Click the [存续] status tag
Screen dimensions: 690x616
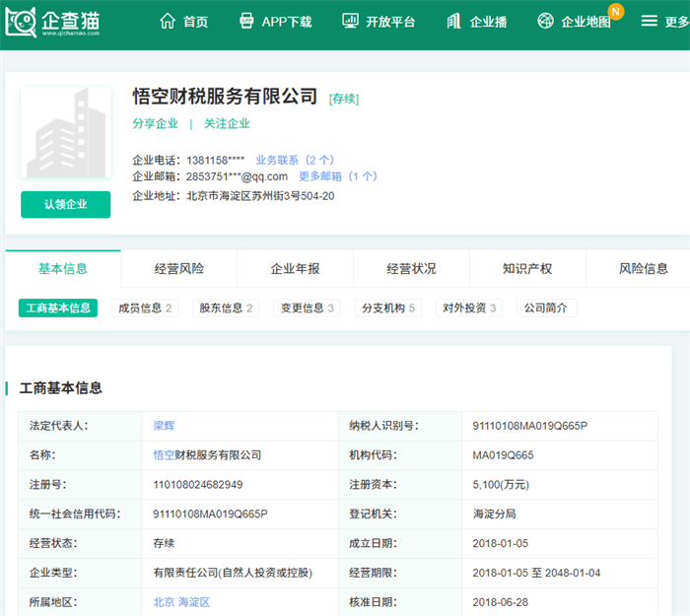point(344,99)
